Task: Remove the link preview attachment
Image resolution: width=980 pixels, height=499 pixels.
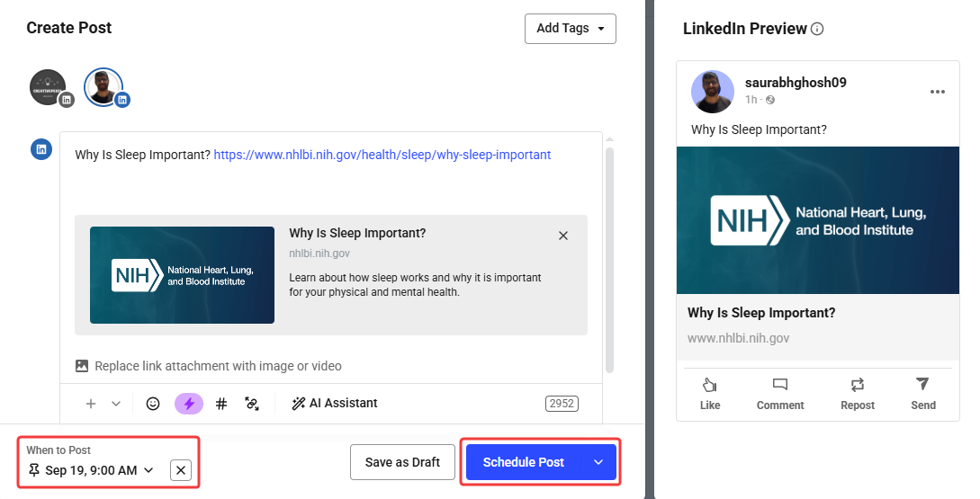Action: point(563,236)
